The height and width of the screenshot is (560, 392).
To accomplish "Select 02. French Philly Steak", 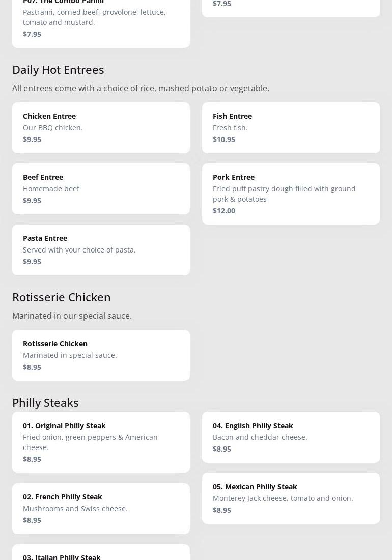I will [x=101, y=509].
